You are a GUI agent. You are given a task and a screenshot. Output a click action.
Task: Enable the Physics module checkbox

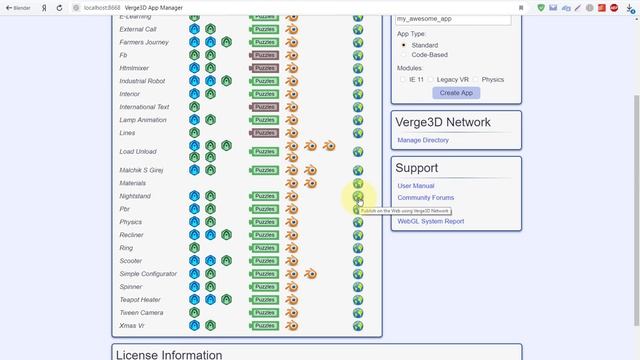click(x=476, y=79)
